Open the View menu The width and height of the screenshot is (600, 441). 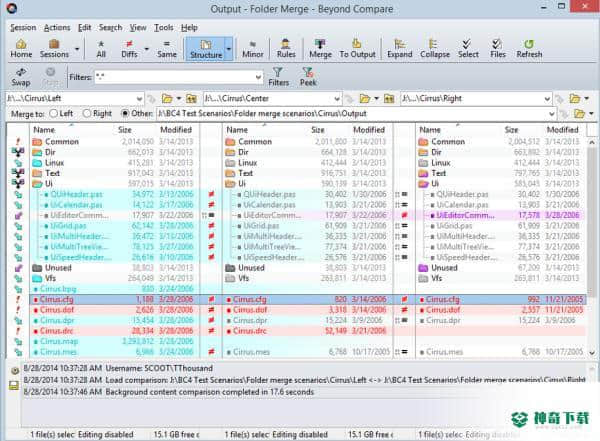138,28
